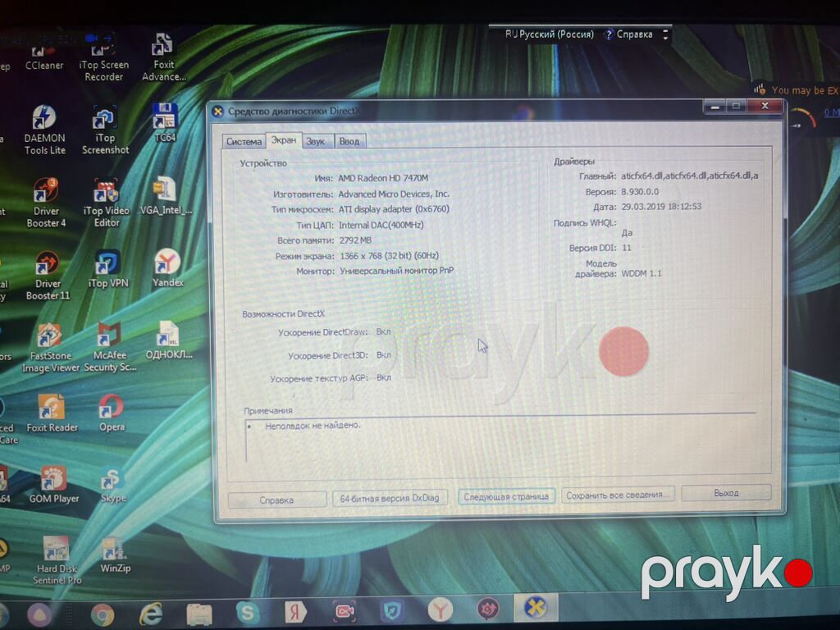Open Internet Explorer from the taskbar
840x630 pixels.
tap(151, 614)
